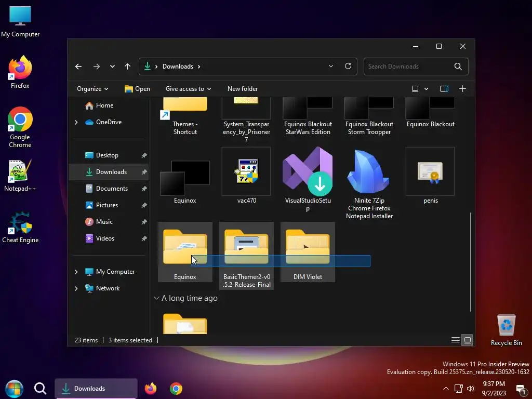Open Pictures from quick access
The image size is (532, 399).
coord(107,205)
